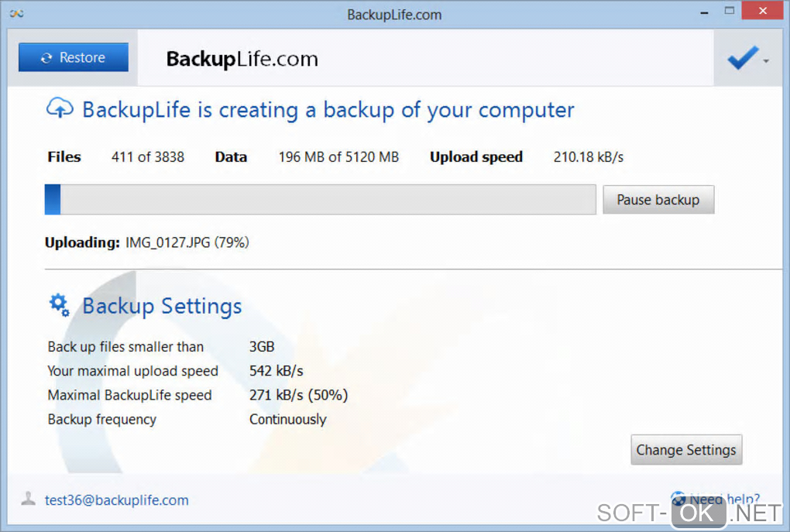The image size is (790, 532).
Task: Maximize the BackupLife window
Action: coord(728,11)
